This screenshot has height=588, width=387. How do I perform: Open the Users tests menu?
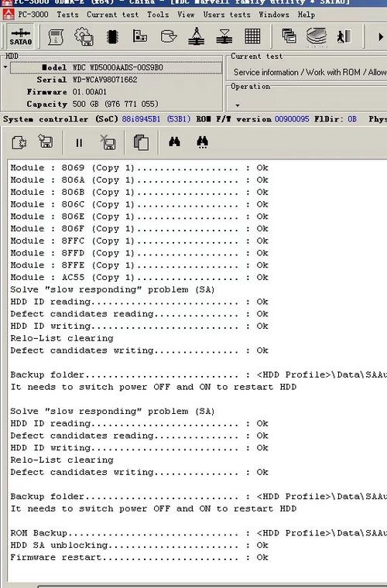coord(227,15)
